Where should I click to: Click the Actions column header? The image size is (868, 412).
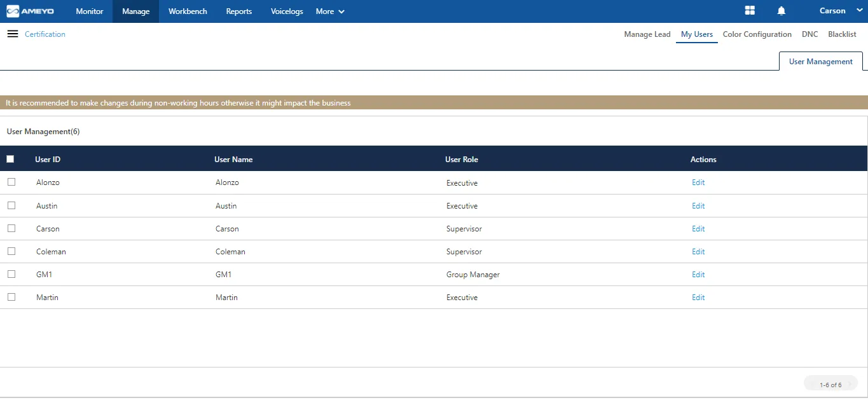[x=703, y=160]
